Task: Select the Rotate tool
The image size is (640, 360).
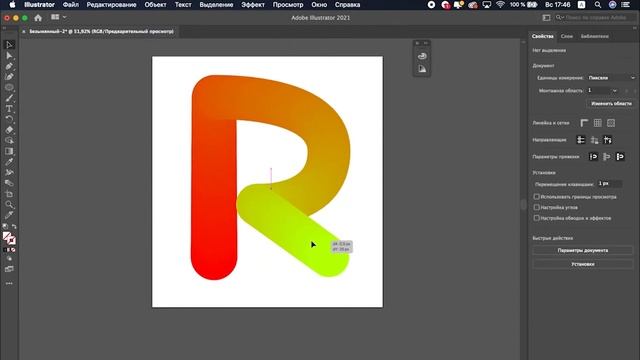Action: pyautogui.click(x=9, y=119)
